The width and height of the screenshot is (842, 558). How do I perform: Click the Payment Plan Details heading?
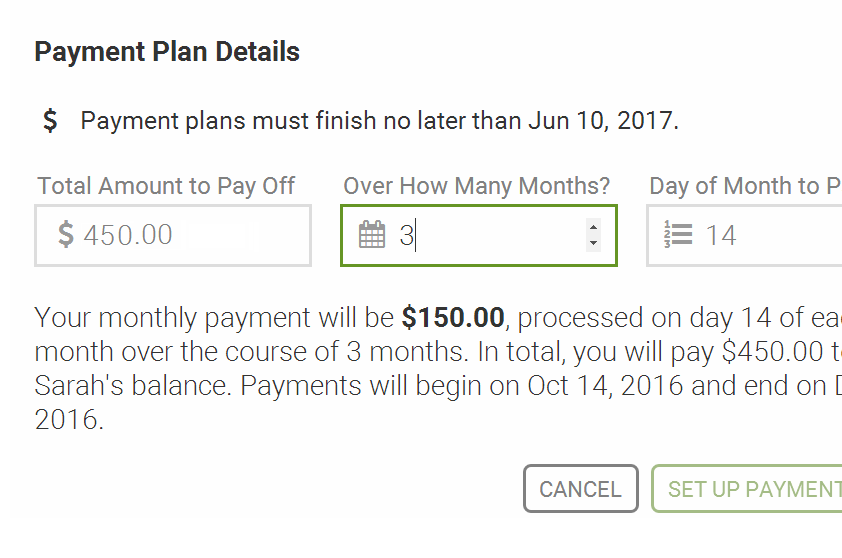coord(167,52)
